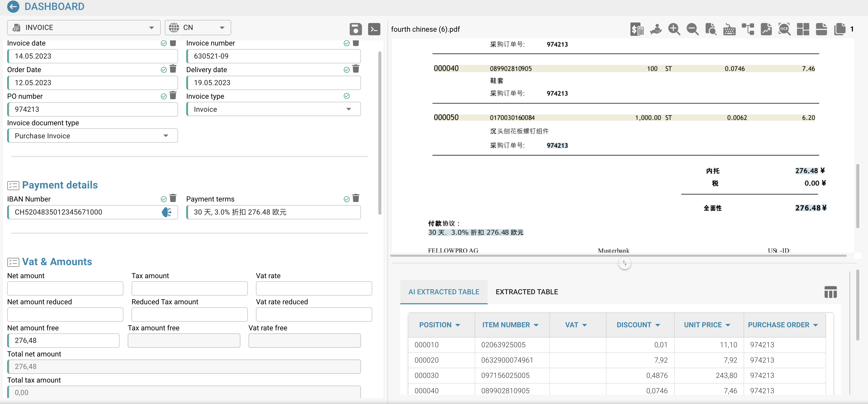Click the dollar calculator icon
868x404 pixels.
tap(637, 29)
